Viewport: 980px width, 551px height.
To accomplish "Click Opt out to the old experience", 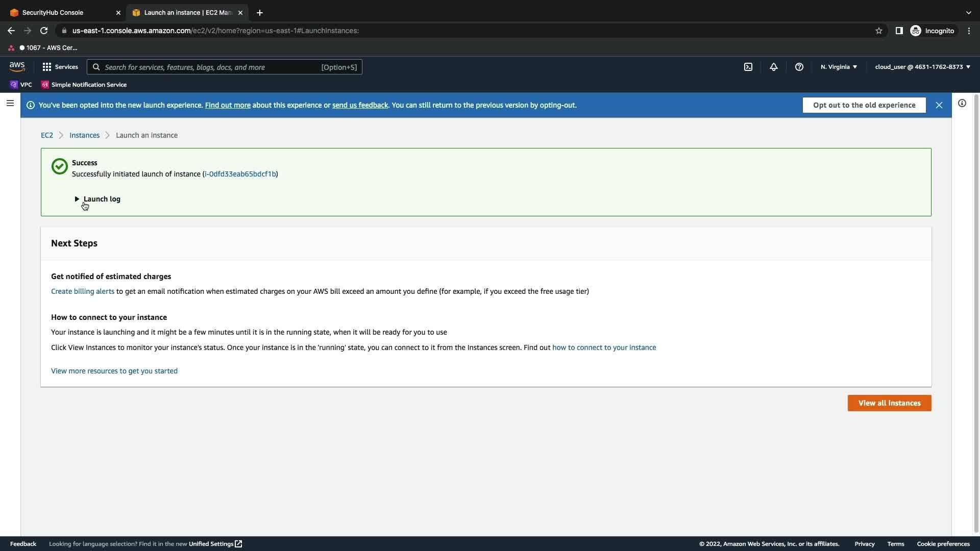I will pyautogui.click(x=864, y=105).
